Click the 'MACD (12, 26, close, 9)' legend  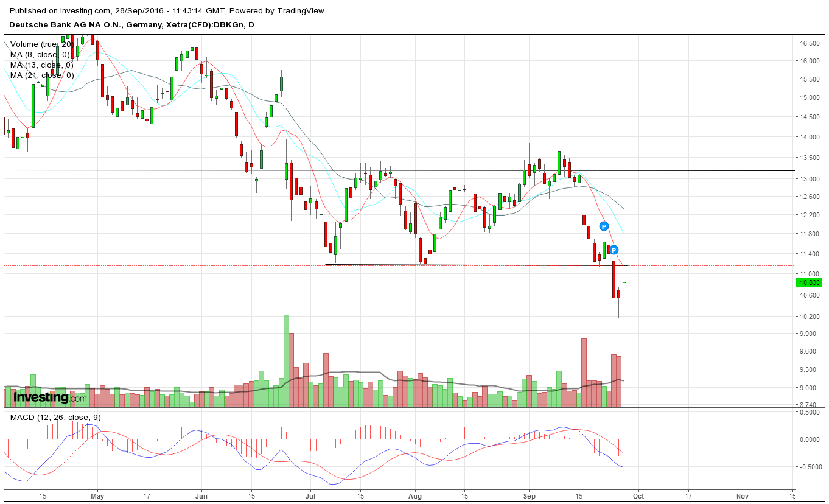tap(55, 418)
